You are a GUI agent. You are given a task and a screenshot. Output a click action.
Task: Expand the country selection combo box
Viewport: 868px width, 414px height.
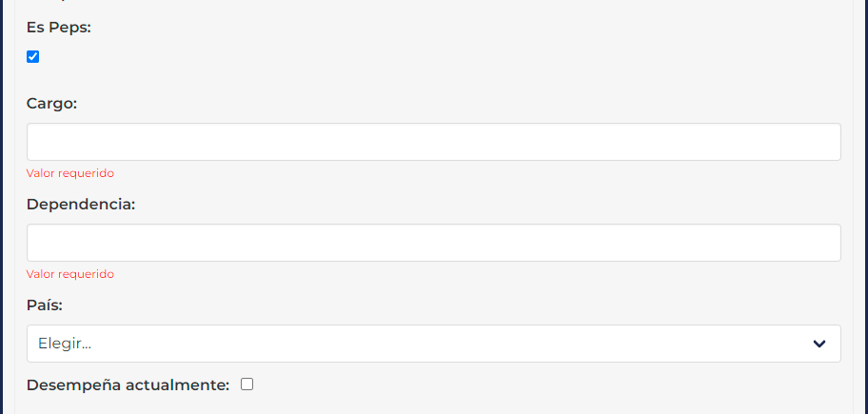pos(433,344)
